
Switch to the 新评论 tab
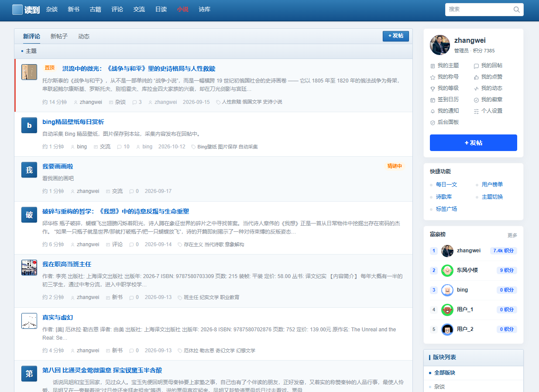32,36
